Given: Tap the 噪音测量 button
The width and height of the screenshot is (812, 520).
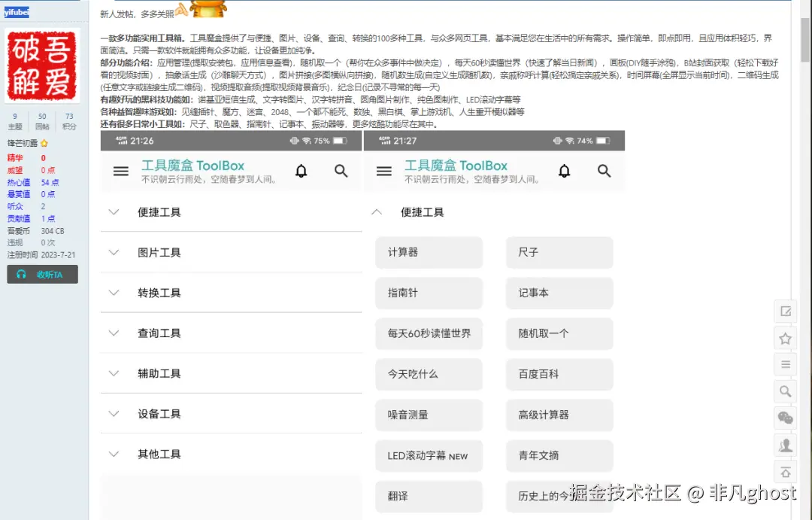Looking at the screenshot, I should [x=429, y=415].
